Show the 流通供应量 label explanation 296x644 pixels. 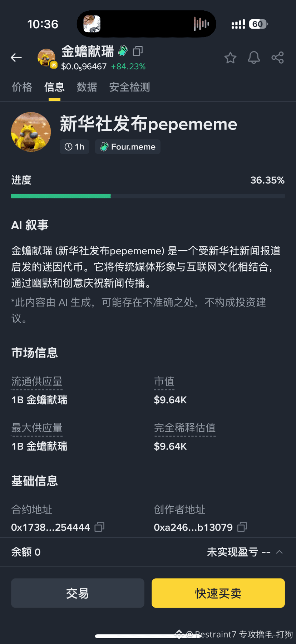[x=37, y=382]
